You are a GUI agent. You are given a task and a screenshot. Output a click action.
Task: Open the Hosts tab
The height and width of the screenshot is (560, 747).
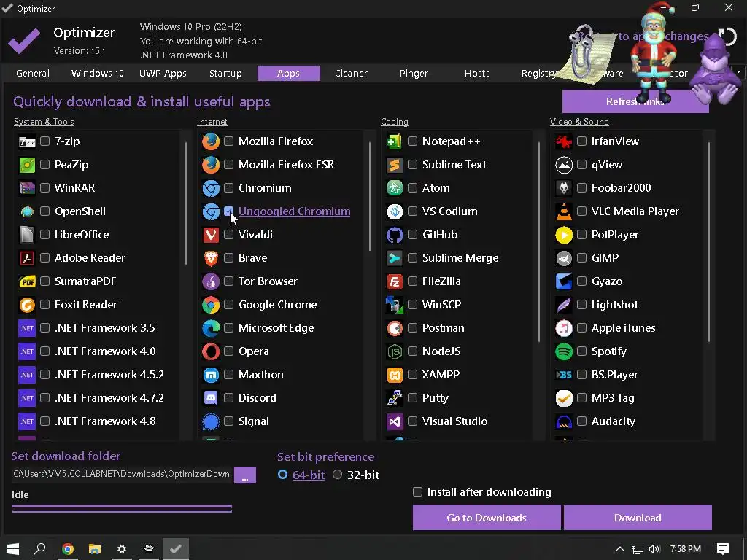click(x=477, y=74)
